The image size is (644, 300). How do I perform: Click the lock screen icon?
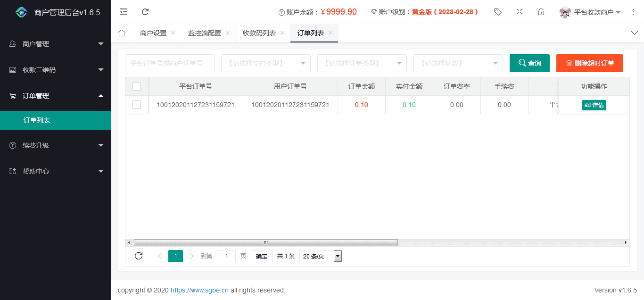pyautogui.click(x=541, y=12)
